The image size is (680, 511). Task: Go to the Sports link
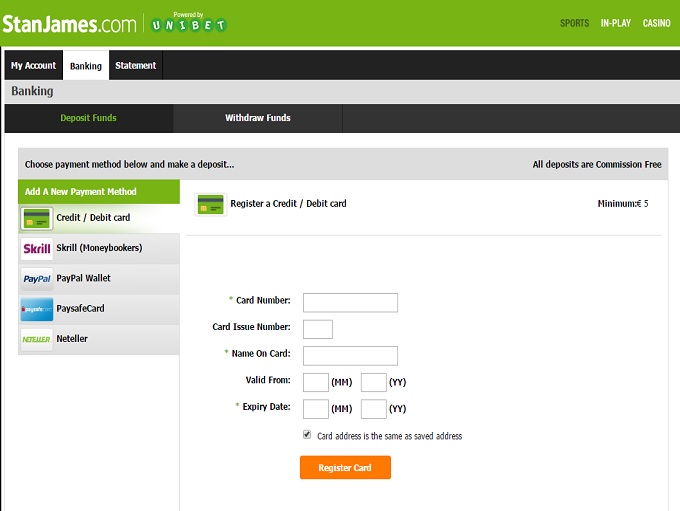pyautogui.click(x=574, y=23)
